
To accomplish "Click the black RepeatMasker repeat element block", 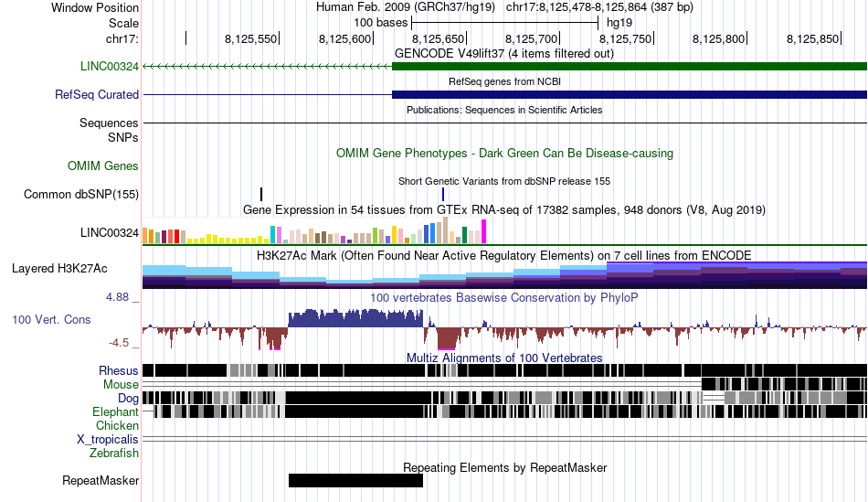I will pos(355,480).
